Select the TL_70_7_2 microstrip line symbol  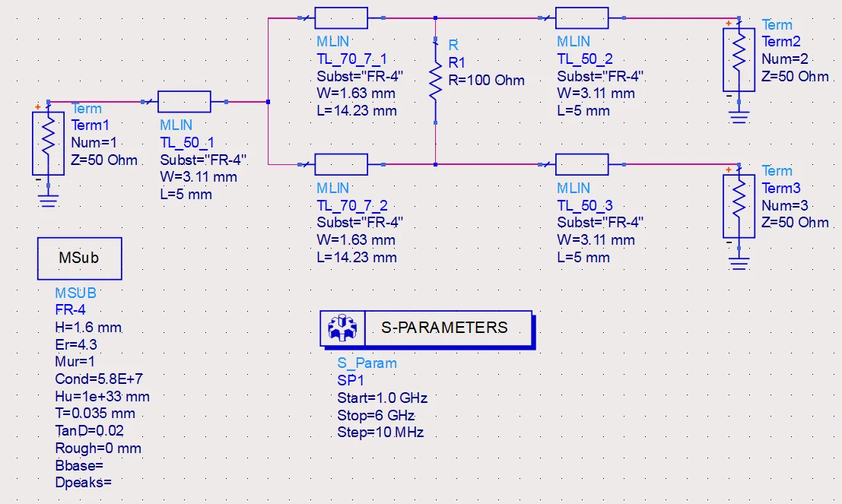[341, 164]
